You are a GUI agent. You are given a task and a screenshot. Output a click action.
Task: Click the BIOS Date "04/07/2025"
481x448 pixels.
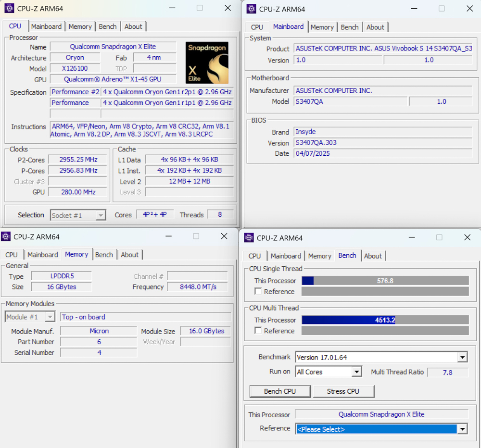coord(383,153)
